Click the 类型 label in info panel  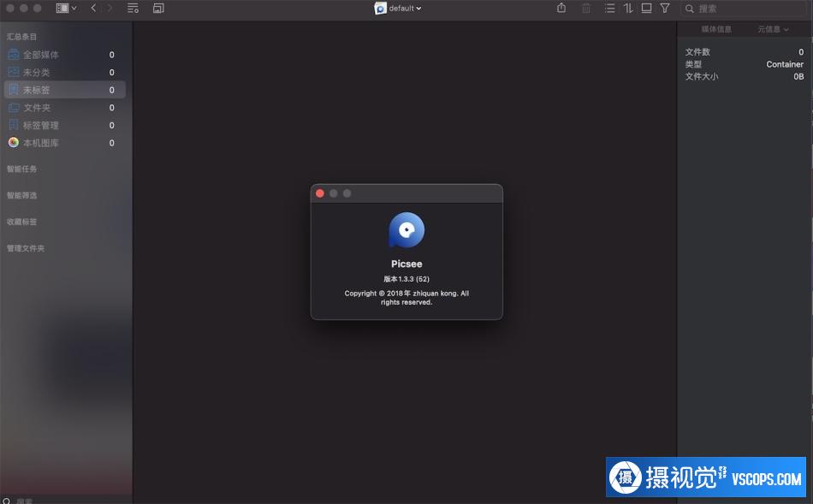[693, 64]
